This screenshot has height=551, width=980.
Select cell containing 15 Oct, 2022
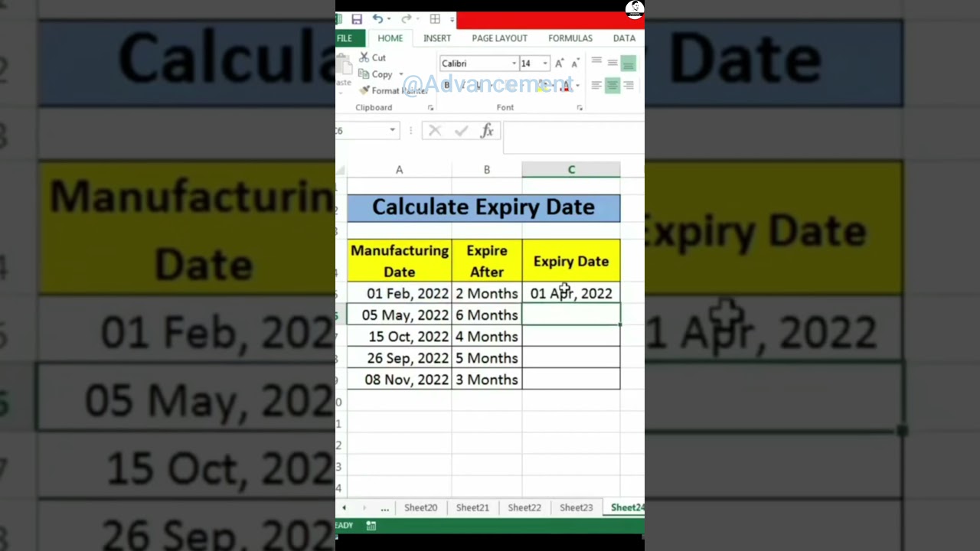click(399, 337)
